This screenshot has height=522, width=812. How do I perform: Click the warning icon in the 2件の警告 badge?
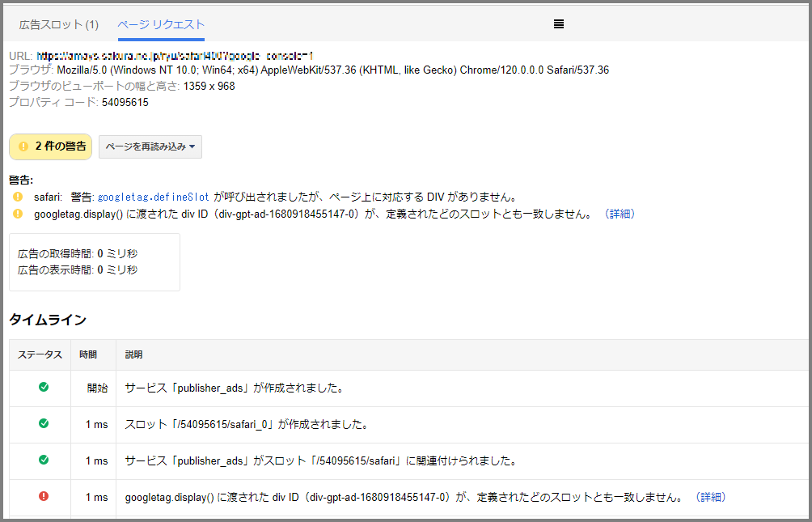click(23, 146)
